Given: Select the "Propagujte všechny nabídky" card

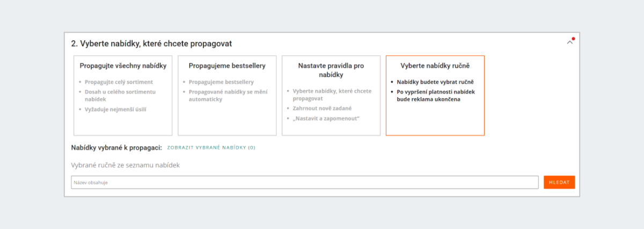Looking at the screenshot, I should click(x=123, y=95).
